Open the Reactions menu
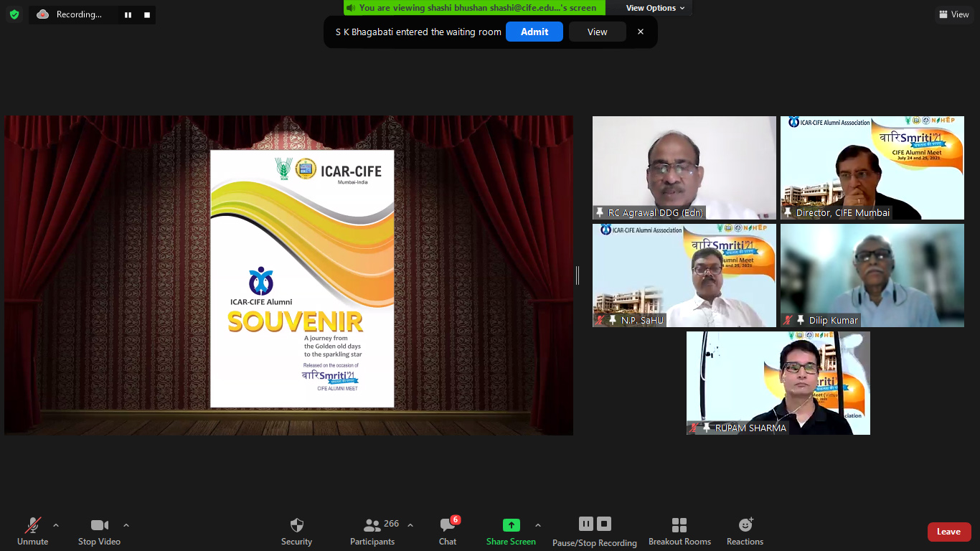This screenshot has height=551, width=980. tap(745, 531)
